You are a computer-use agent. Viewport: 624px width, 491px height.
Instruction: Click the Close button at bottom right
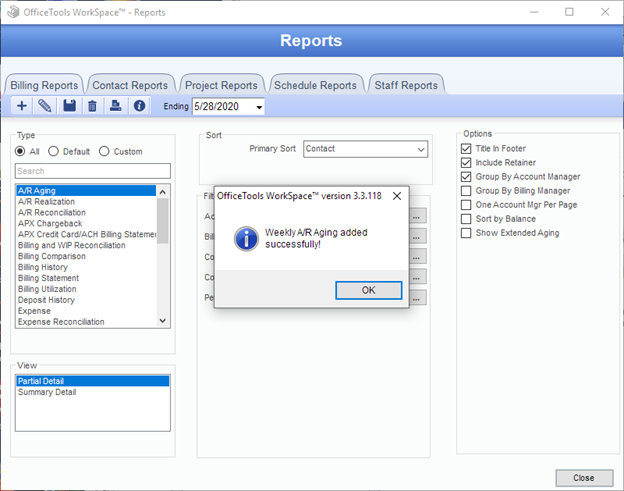point(584,477)
